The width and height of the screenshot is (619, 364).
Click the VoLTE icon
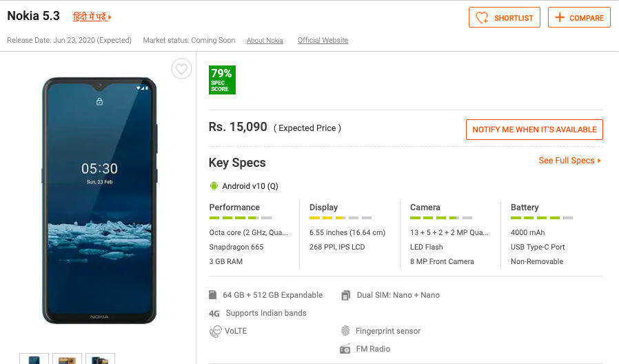click(x=215, y=332)
